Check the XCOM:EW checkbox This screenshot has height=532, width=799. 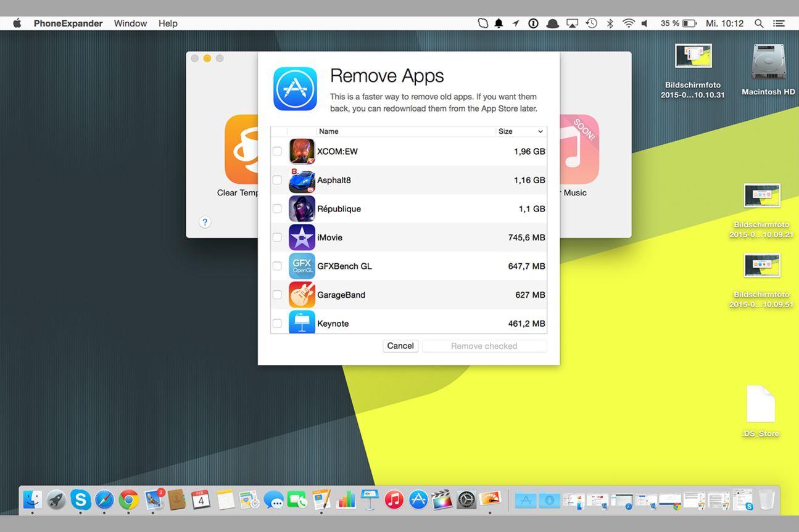(277, 152)
